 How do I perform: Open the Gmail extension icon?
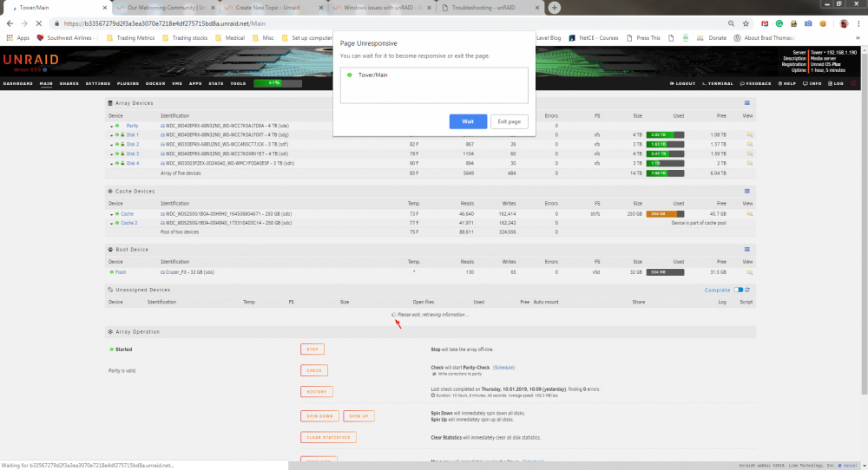[x=765, y=23]
